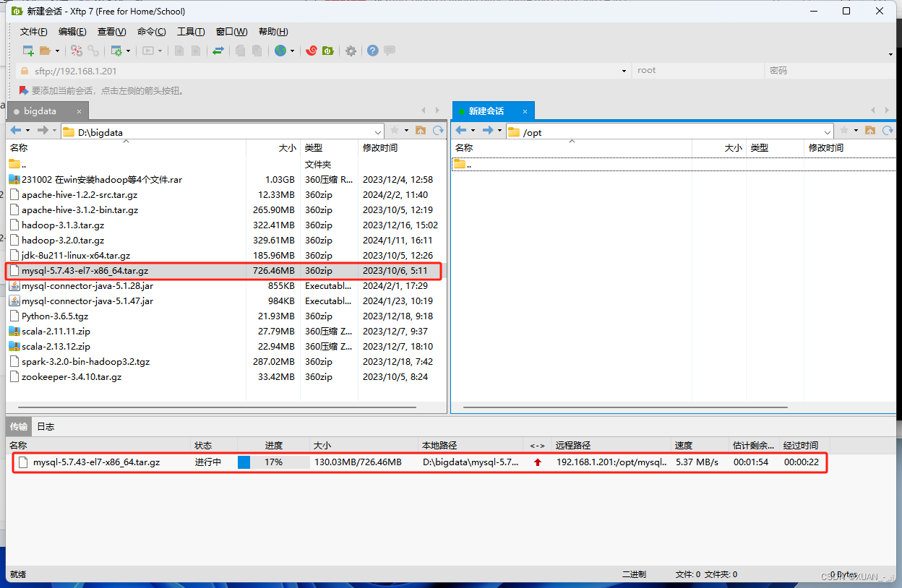Screen dimensions: 902x588
Task: Click the New Session toolbar icon
Action: [28, 51]
